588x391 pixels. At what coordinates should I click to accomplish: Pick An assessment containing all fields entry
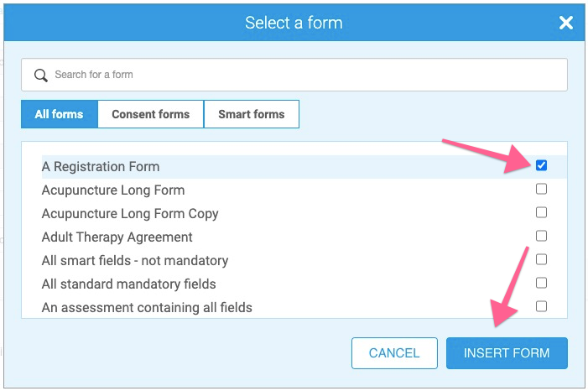tap(147, 307)
